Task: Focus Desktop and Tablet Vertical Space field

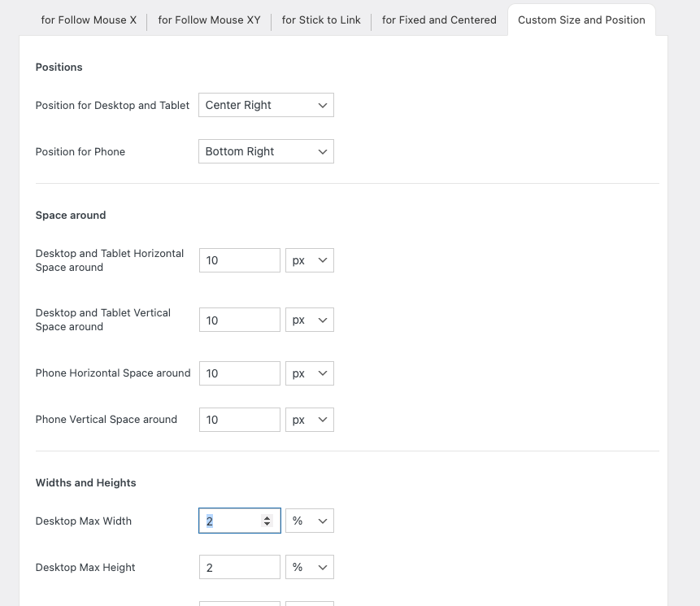Action: point(239,320)
